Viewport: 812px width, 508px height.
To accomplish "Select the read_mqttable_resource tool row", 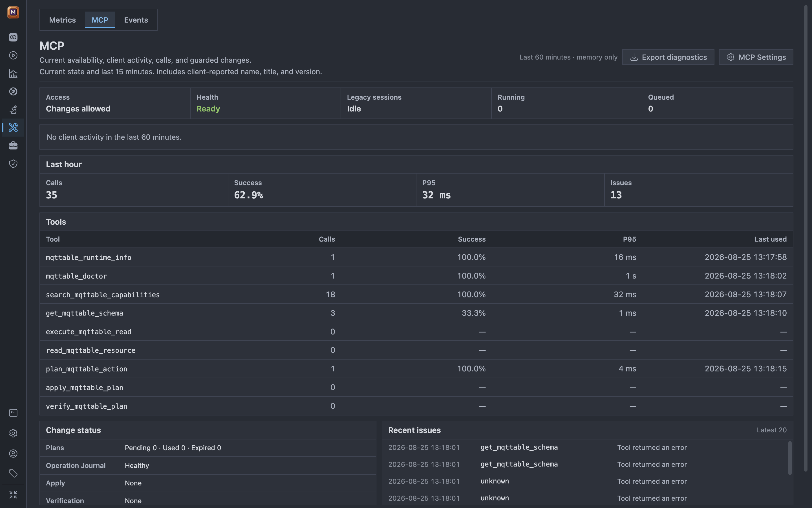I will pos(416,351).
